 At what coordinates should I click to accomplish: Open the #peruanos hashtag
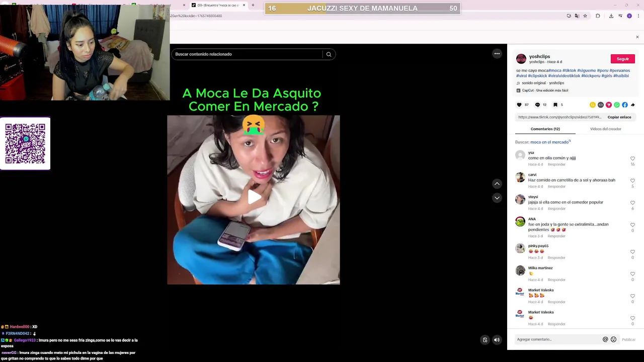click(620, 71)
